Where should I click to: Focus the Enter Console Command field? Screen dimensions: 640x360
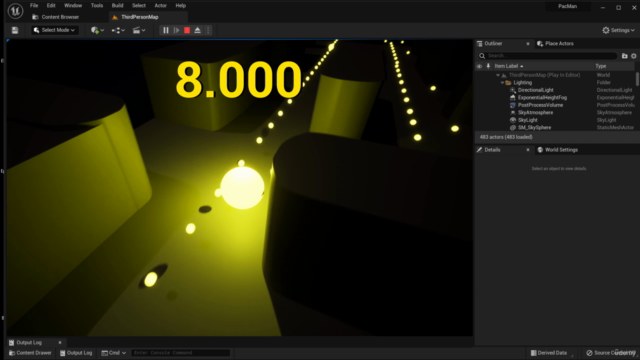click(181, 353)
